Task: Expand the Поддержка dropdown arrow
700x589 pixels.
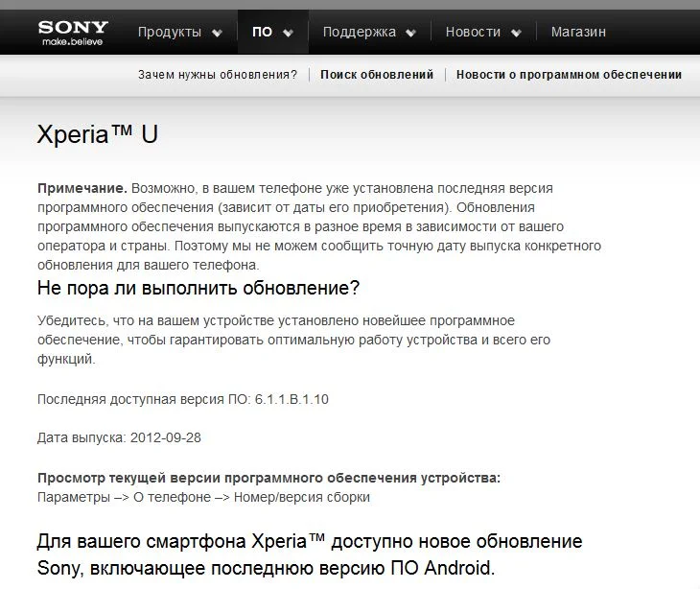Action: [x=410, y=33]
